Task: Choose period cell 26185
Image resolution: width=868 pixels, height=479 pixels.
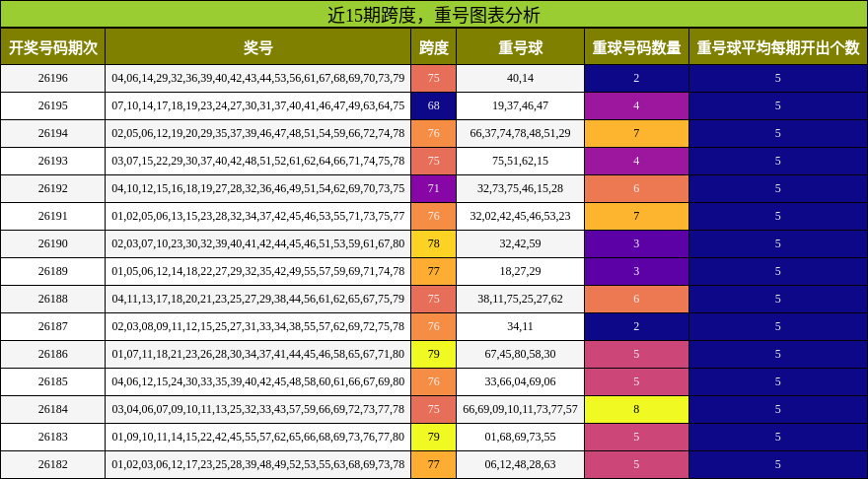Action: click(52, 382)
